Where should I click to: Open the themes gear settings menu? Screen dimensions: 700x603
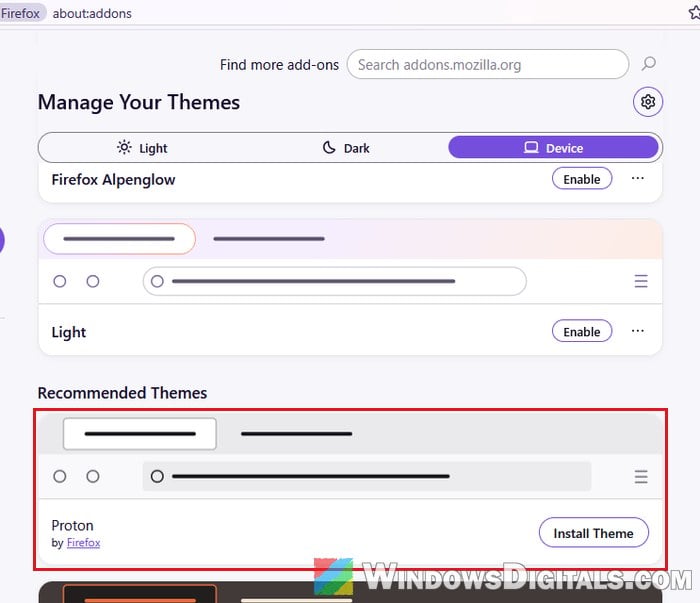coord(648,102)
